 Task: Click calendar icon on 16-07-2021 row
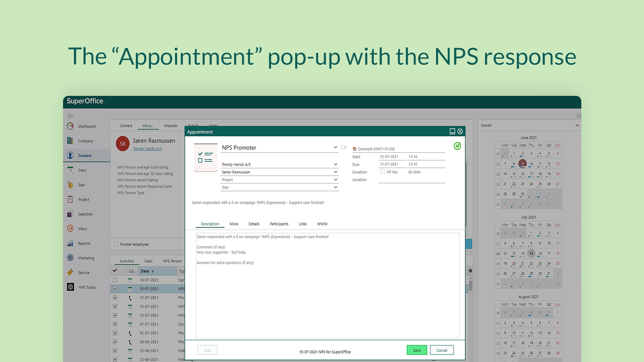click(x=130, y=280)
